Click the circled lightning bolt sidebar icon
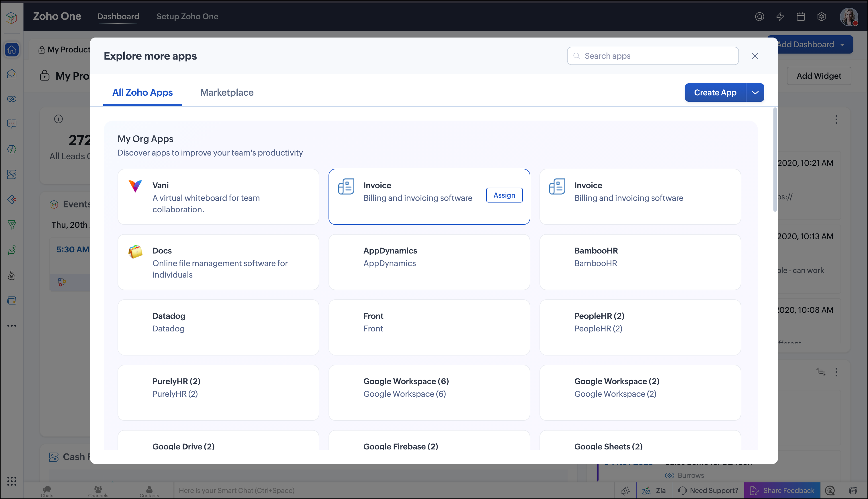 12,149
